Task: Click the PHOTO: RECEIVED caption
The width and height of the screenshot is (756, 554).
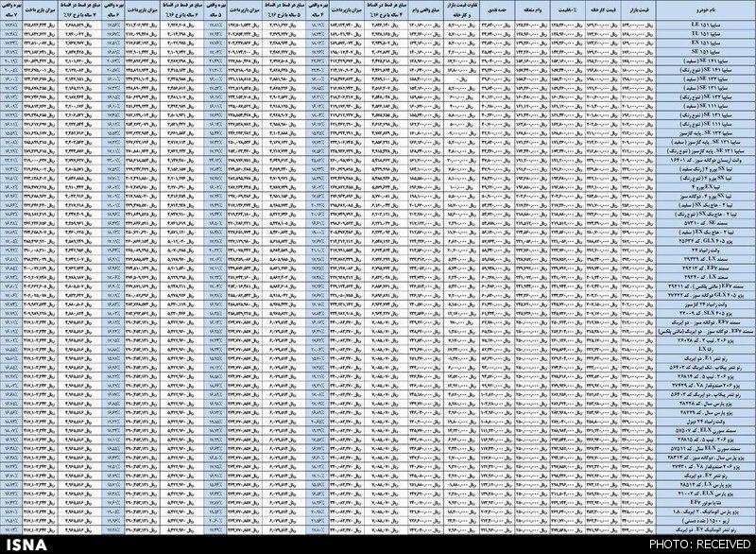Action: click(697, 545)
